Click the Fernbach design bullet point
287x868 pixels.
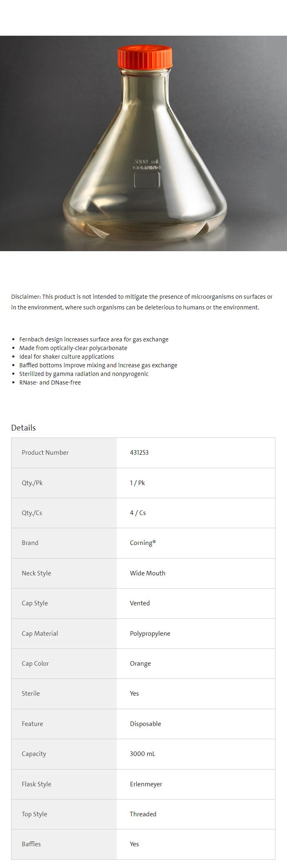click(93, 339)
